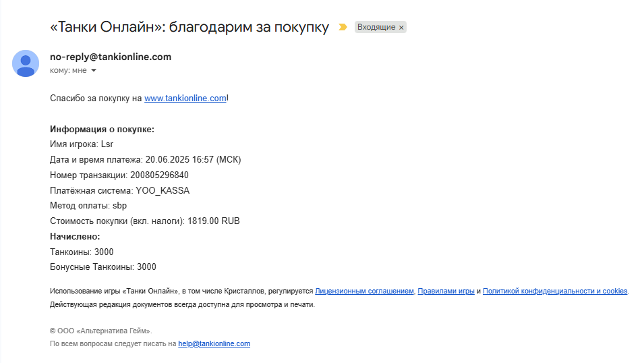Open the Входящие label
Image resolution: width=644 pixels, height=363 pixels.
coord(376,27)
